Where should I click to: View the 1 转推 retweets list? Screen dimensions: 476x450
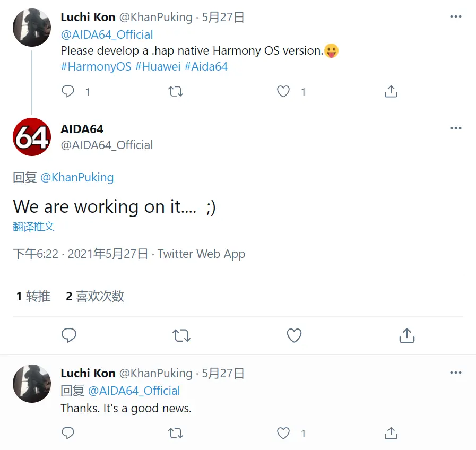[33, 296]
